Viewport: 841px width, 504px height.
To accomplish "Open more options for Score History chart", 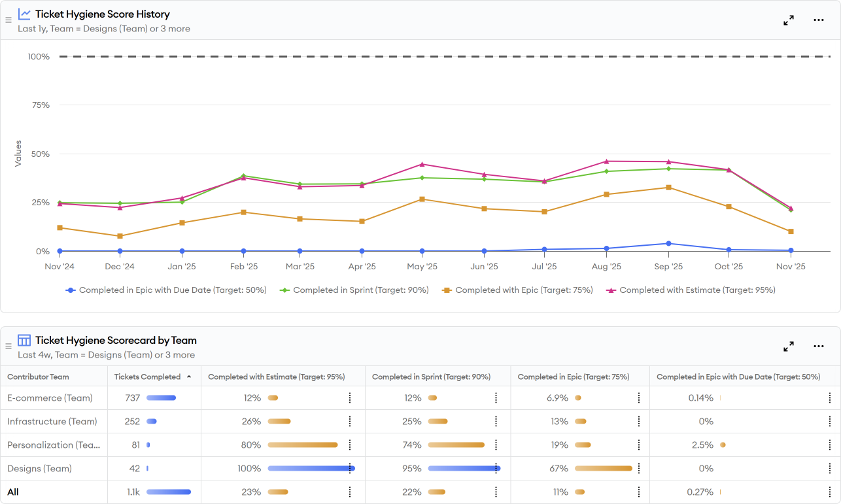I will click(x=819, y=20).
